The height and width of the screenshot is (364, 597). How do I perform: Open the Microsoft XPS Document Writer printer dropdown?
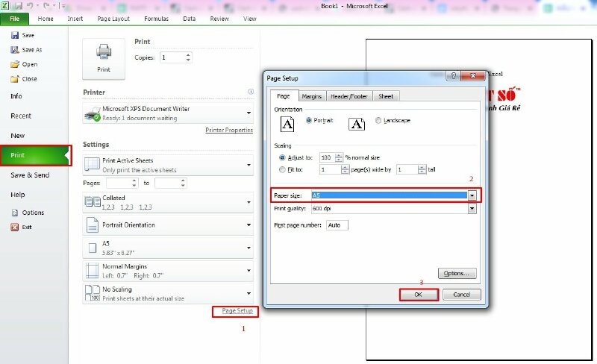tap(248, 113)
